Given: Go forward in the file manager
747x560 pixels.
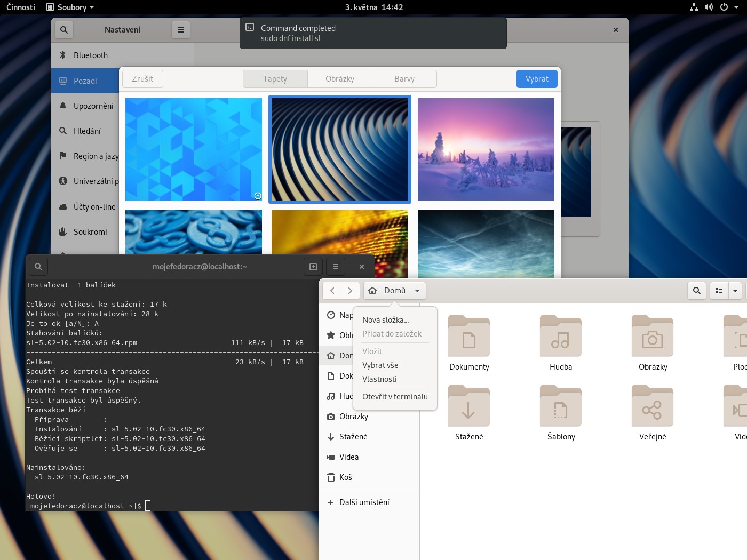Looking at the screenshot, I should coord(350,291).
